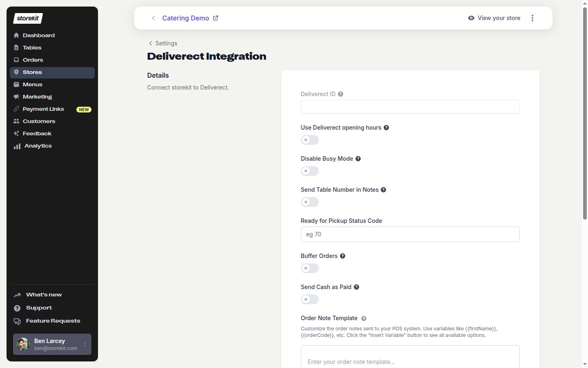This screenshot has width=588, height=368.
Task: Click the external link icon beside Catering Demo
Action: (x=216, y=18)
